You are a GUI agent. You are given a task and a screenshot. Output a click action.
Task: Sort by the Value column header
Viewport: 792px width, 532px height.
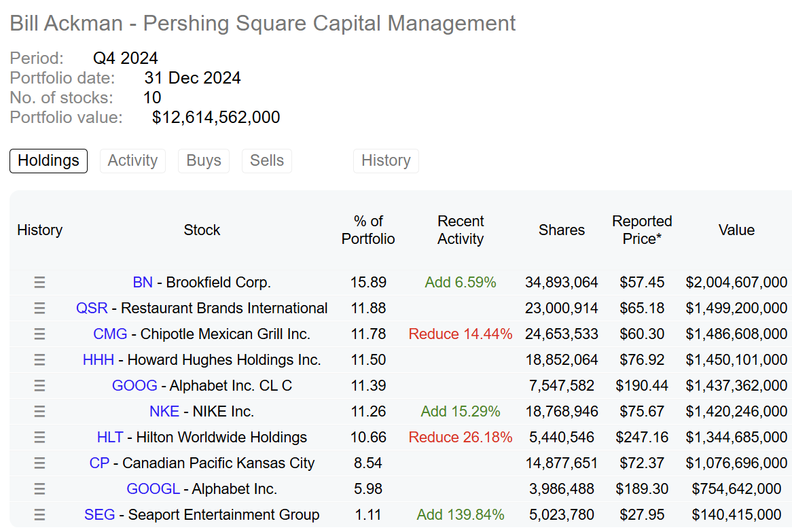(x=736, y=230)
